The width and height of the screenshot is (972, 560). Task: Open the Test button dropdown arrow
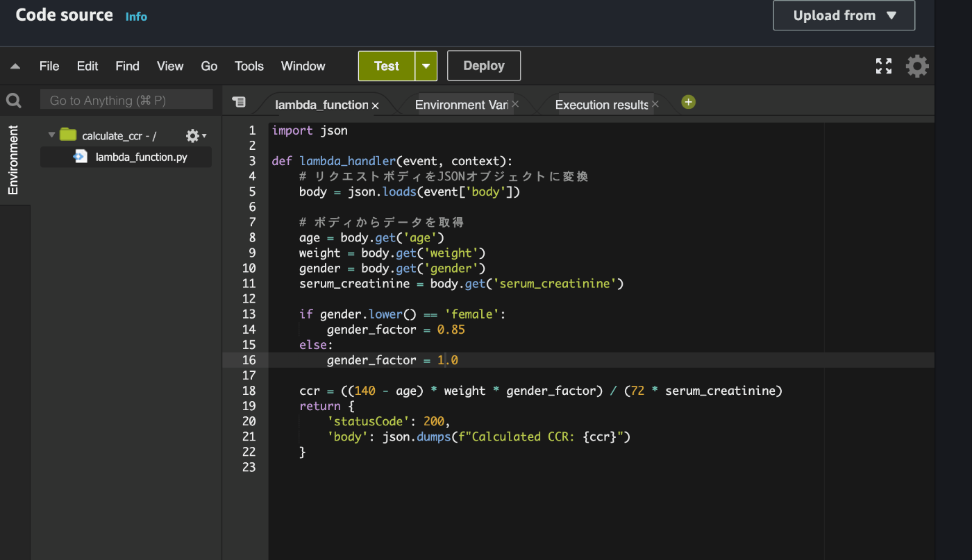pos(426,67)
